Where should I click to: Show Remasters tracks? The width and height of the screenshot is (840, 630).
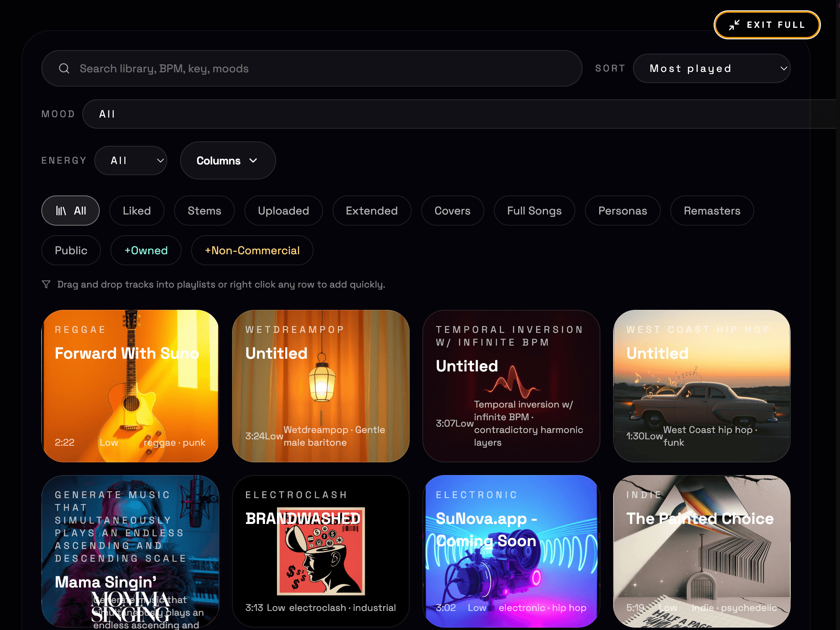(x=712, y=211)
